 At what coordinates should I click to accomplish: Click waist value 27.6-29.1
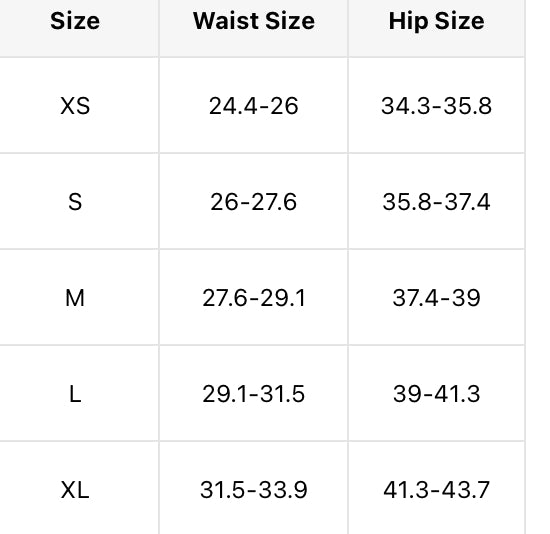[x=254, y=298]
